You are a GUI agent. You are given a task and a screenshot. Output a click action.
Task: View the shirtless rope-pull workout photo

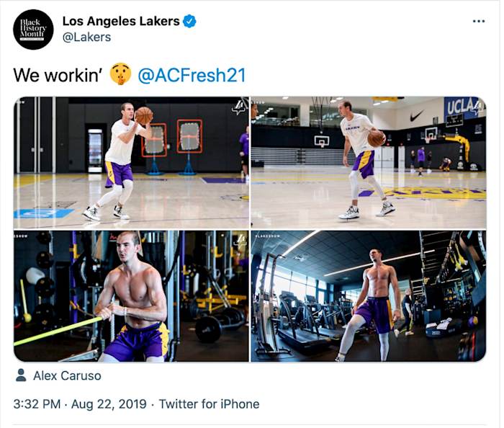click(131, 296)
